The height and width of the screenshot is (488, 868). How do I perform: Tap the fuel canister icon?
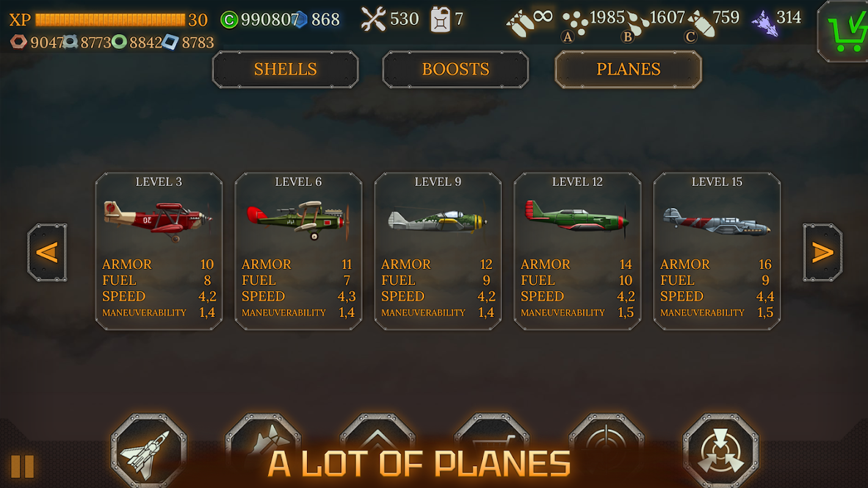coord(440,19)
